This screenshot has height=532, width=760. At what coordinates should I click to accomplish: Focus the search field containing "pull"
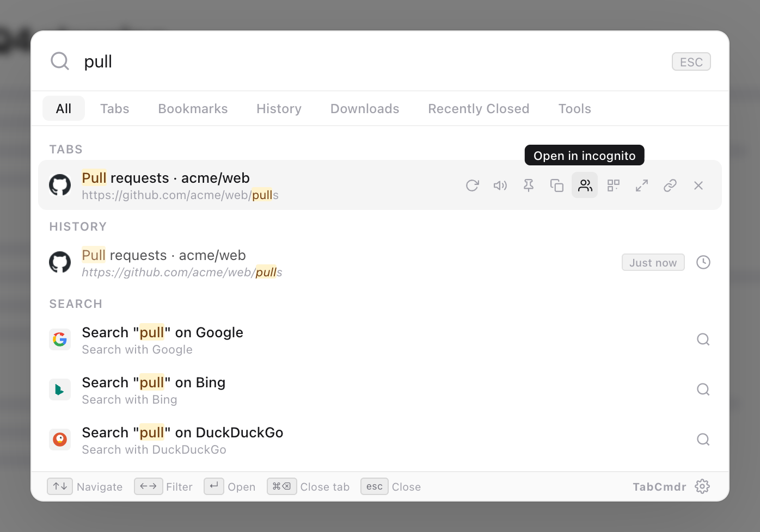coord(370,61)
